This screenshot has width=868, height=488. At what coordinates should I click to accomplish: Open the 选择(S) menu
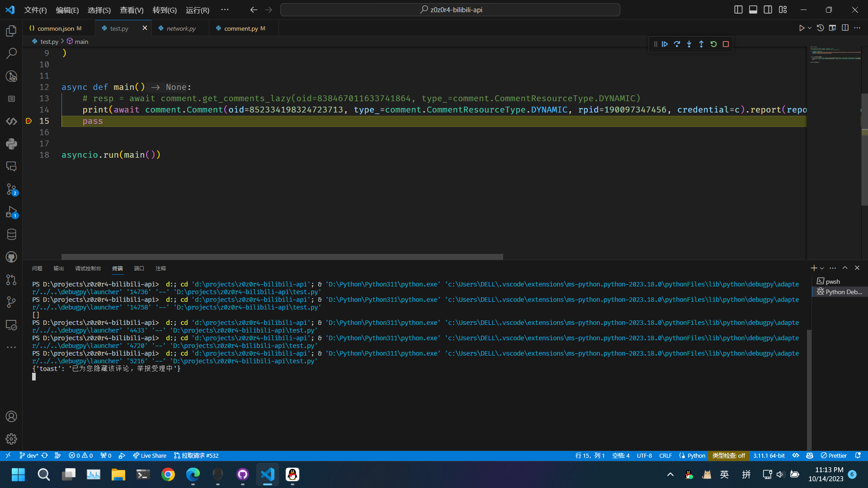tap(99, 10)
